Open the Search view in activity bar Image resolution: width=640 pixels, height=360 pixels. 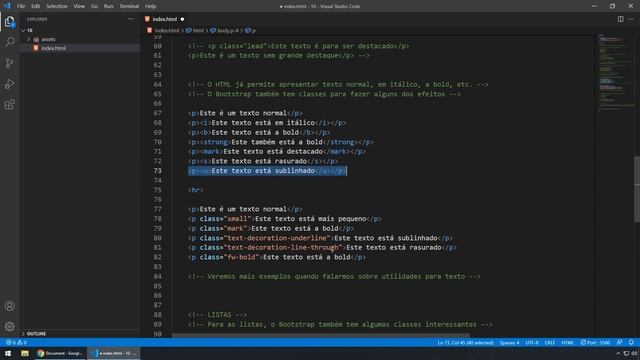[x=9, y=42]
